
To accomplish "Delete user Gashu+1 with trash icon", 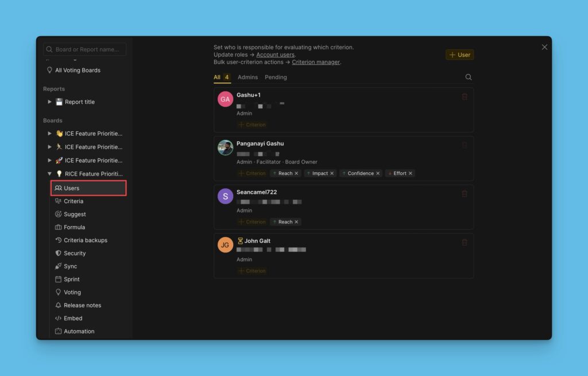I will (465, 97).
